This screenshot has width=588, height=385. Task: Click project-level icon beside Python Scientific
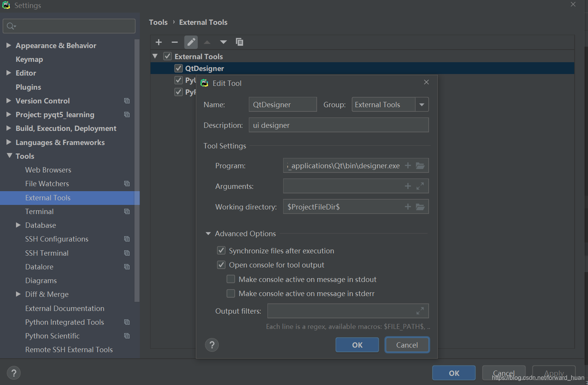(127, 336)
